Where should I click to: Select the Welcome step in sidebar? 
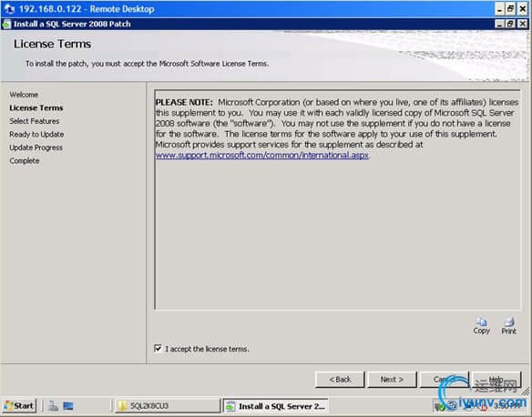click(24, 95)
